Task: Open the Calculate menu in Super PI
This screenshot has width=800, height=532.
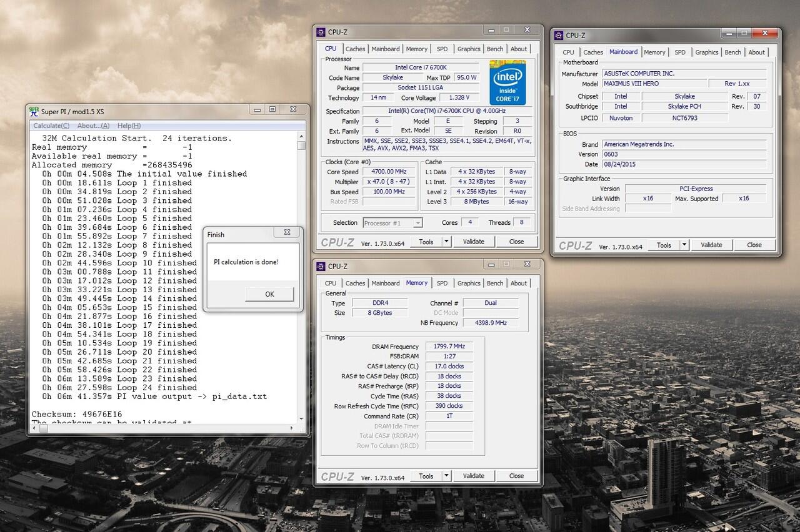Action: [x=51, y=126]
